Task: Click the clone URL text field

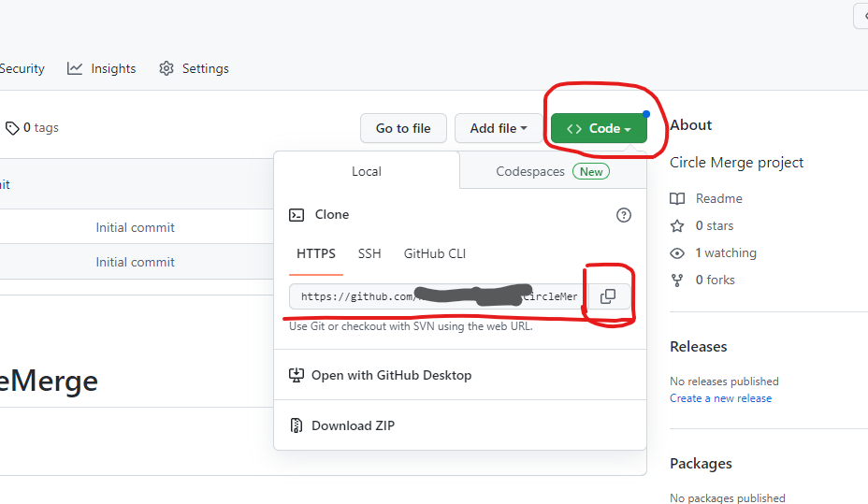Action: tap(439, 296)
